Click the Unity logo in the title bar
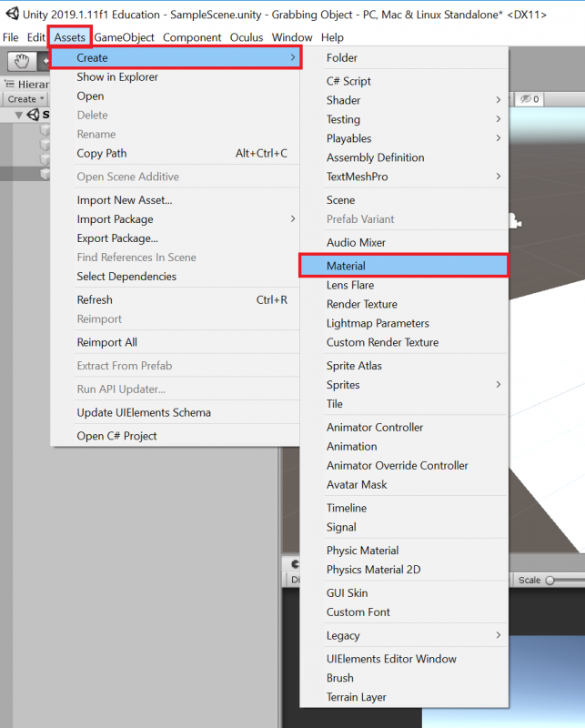The image size is (585, 728). click(x=12, y=13)
